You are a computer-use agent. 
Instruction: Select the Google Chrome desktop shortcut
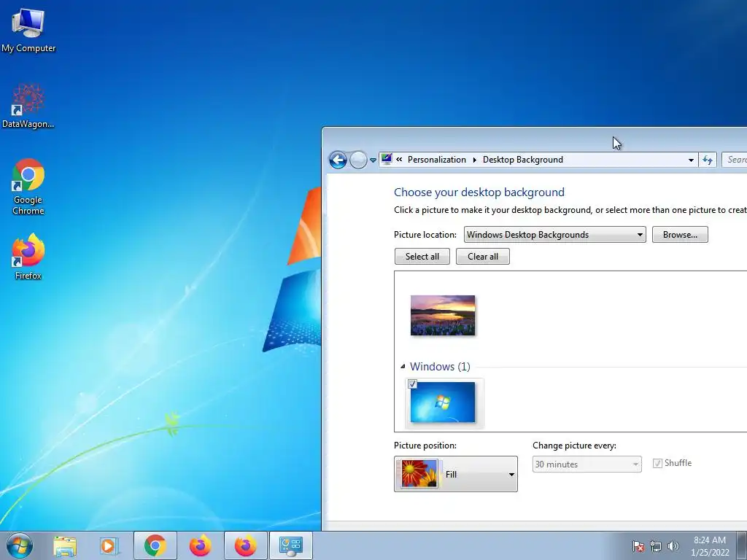[28, 187]
